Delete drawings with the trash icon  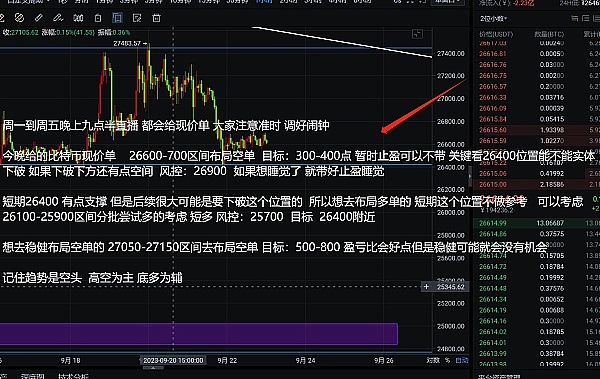(x=156, y=18)
